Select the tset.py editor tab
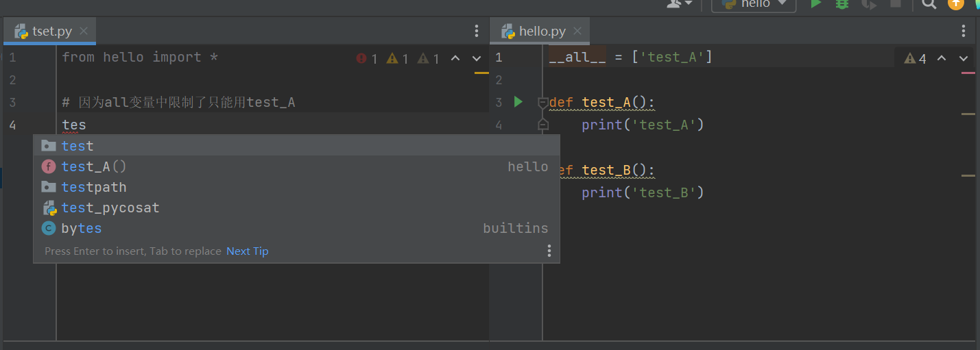Image resolution: width=980 pixels, height=350 pixels. click(x=52, y=31)
